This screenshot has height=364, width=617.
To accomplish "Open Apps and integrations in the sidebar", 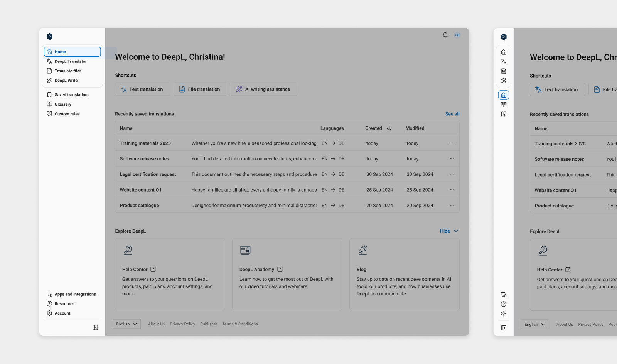I will click(72, 294).
